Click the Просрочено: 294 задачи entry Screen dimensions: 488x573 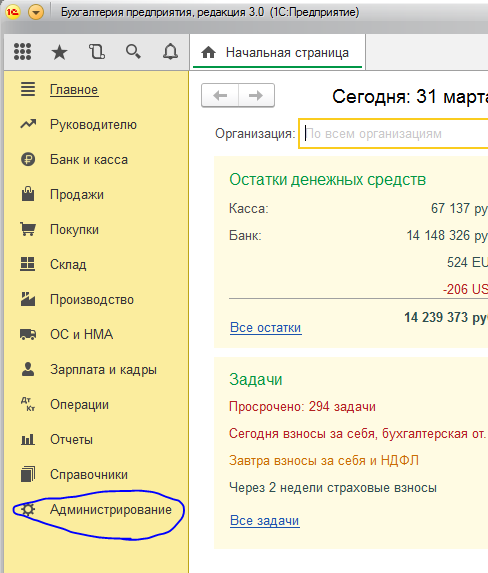[302, 406]
